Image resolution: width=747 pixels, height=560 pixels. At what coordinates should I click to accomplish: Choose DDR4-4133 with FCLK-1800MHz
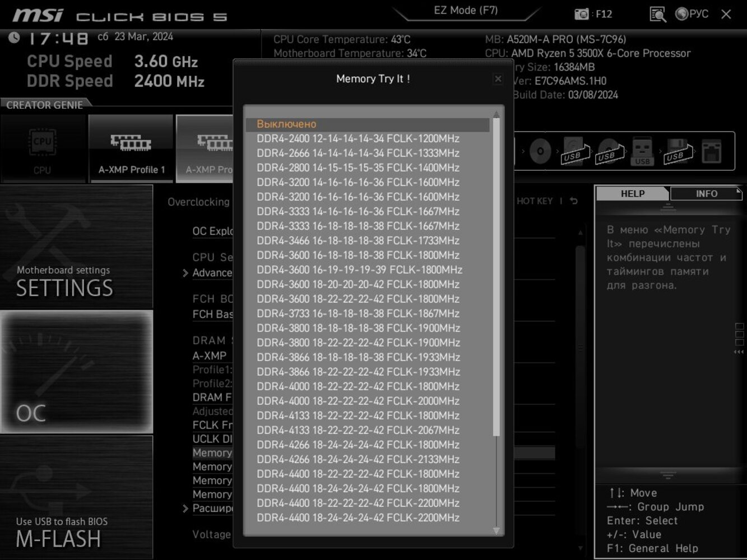368,416
